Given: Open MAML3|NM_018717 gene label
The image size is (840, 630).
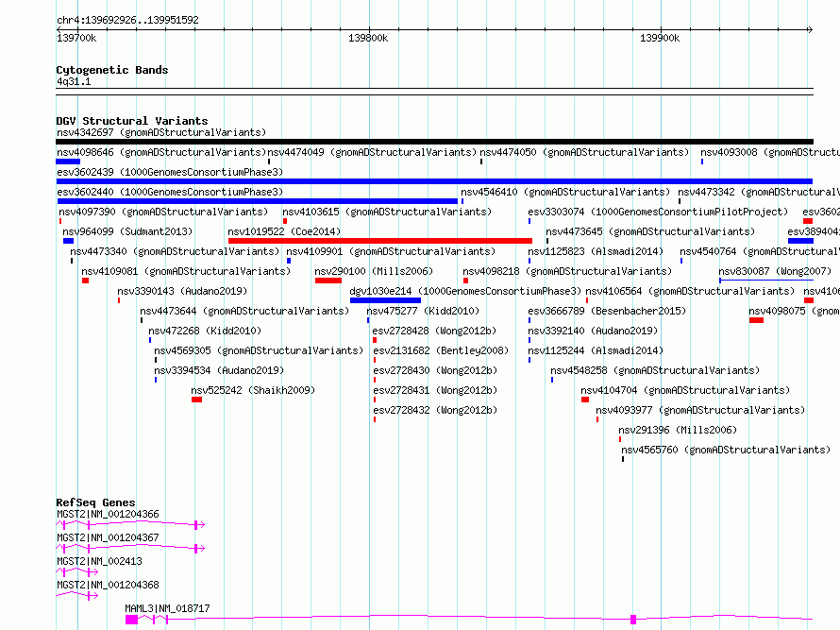Looking at the screenshot, I should 167,608.
